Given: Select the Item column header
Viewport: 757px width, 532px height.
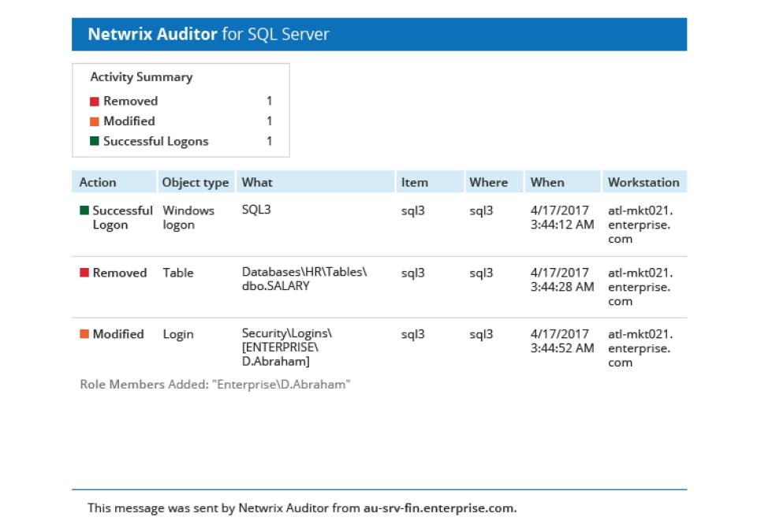Looking at the screenshot, I should (x=431, y=182).
